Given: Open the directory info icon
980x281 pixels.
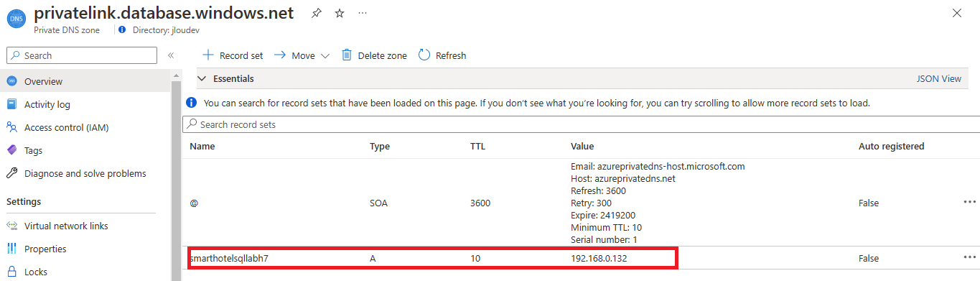Looking at the screenshot, I should [122, 30].
